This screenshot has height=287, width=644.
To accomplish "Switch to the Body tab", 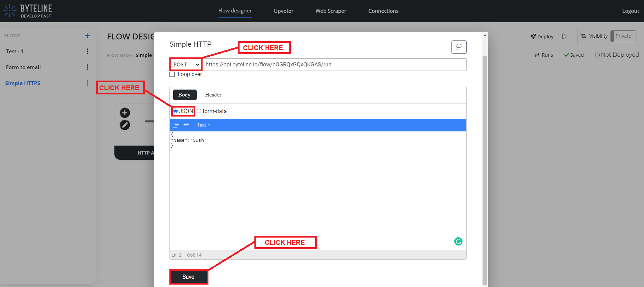I will click(185, 95).
